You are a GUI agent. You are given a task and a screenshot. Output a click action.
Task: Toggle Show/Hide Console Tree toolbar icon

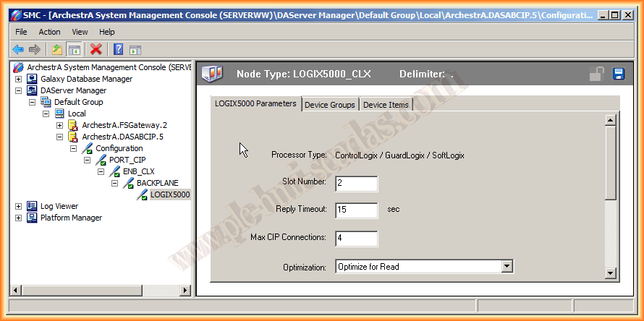74,49
